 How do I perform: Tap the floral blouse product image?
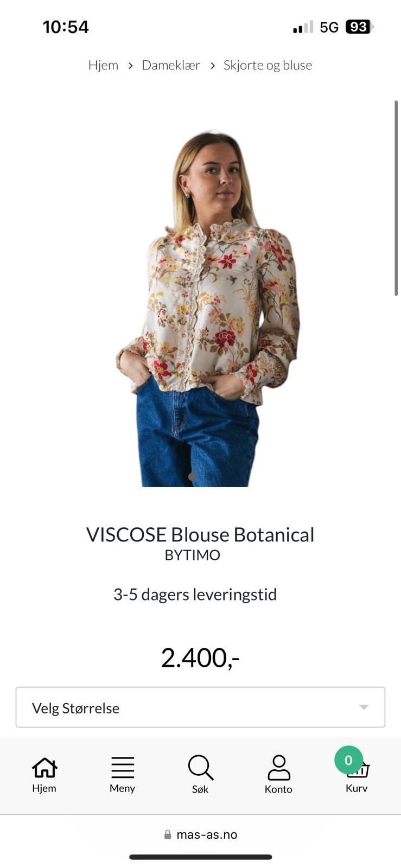click(x=207, y=308)
